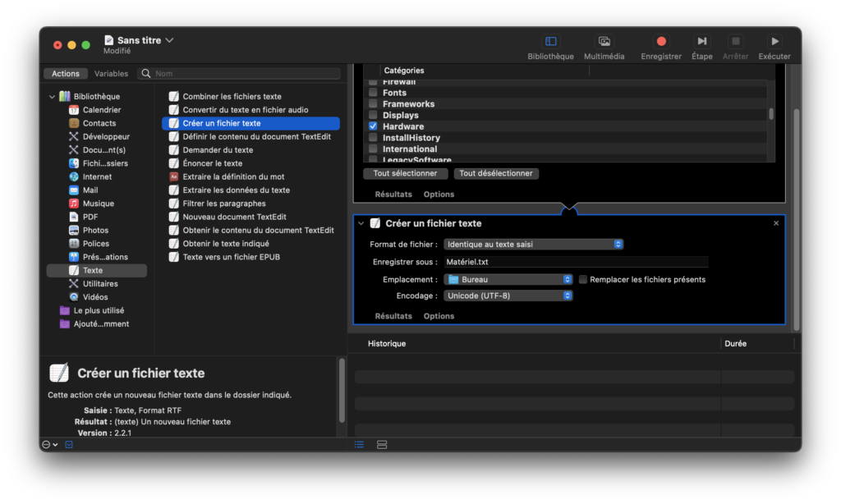Switch to workflow list view icon
841x504 pixels.
coord(359,444)
